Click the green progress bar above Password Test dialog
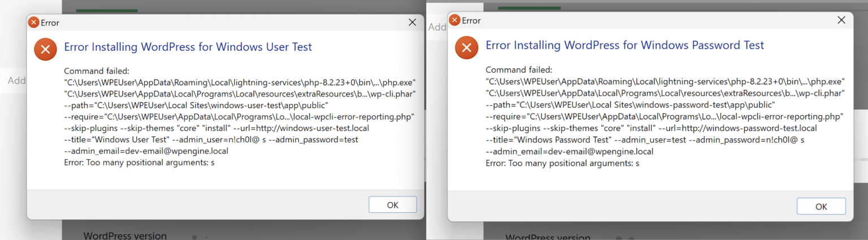 (530, 8)
